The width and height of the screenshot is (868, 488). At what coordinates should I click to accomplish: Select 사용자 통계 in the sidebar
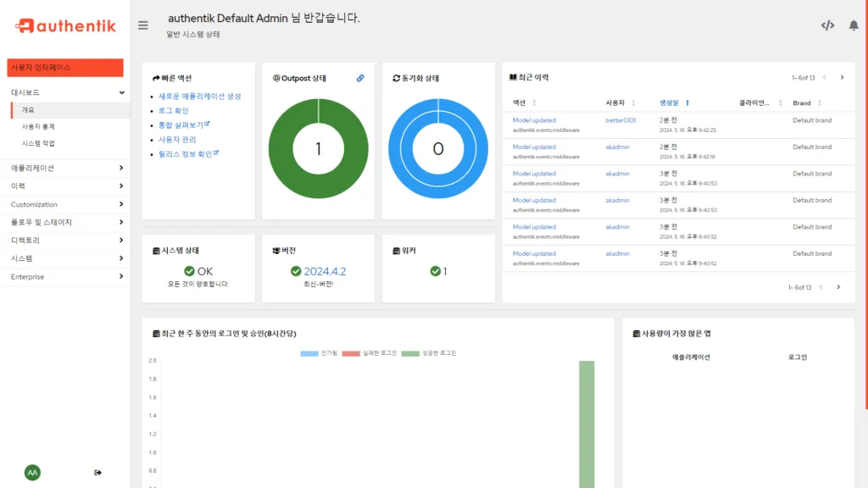[38, 126]
